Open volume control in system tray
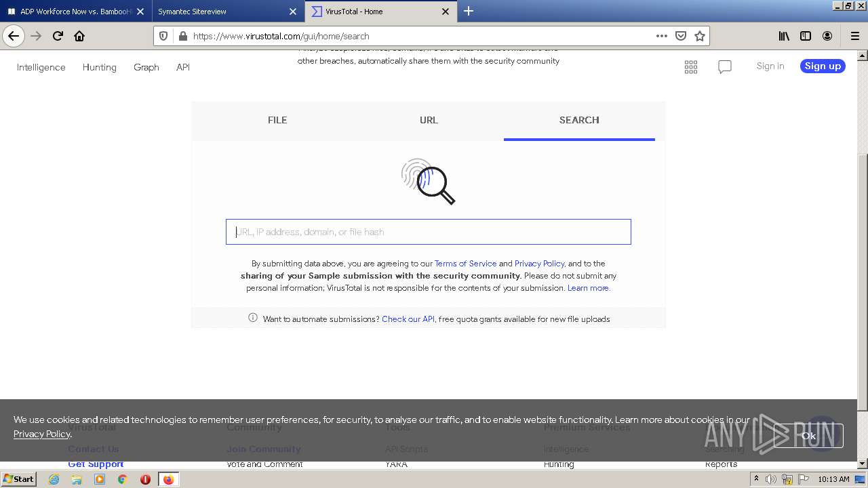 [x=770, y=479]
